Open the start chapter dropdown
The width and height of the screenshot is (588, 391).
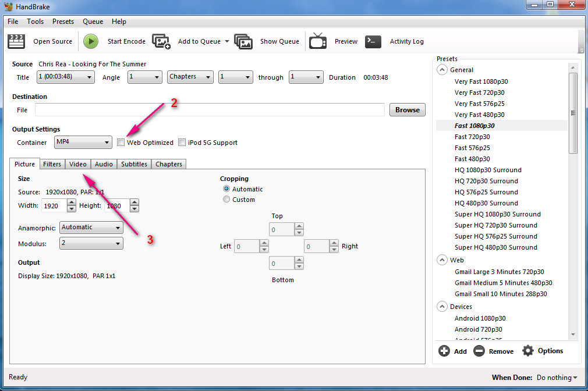236,77
